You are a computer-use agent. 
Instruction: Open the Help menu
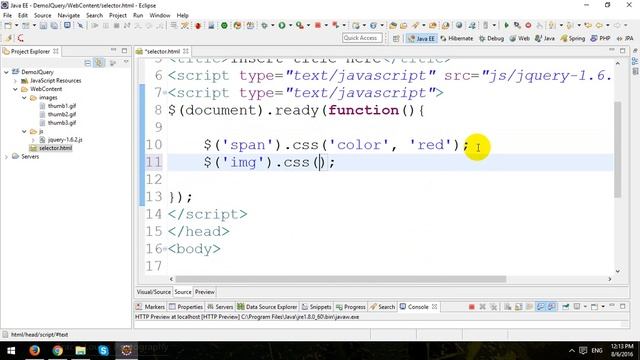tap(182, 15)
